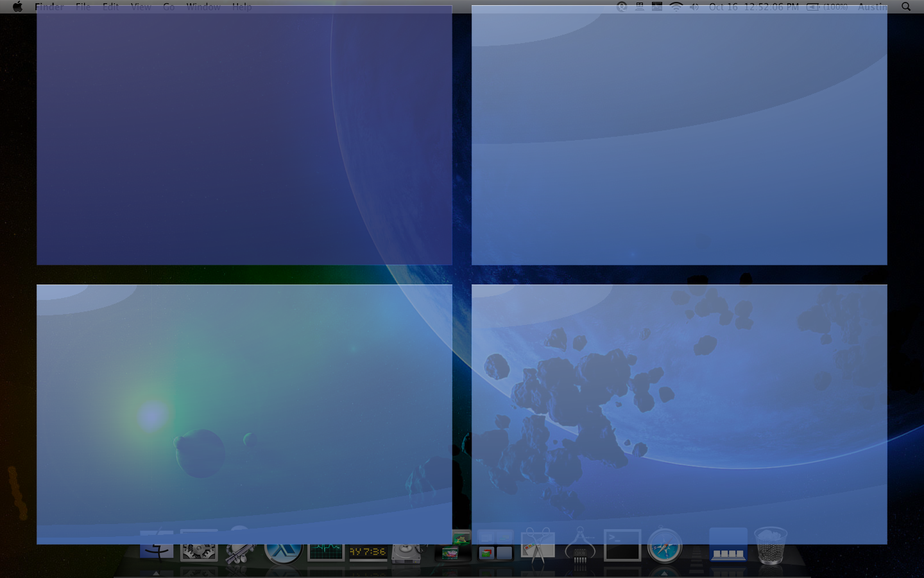Open the Edit menu
The height and width of the screenshot is (578, 924).
pos(110,6)
